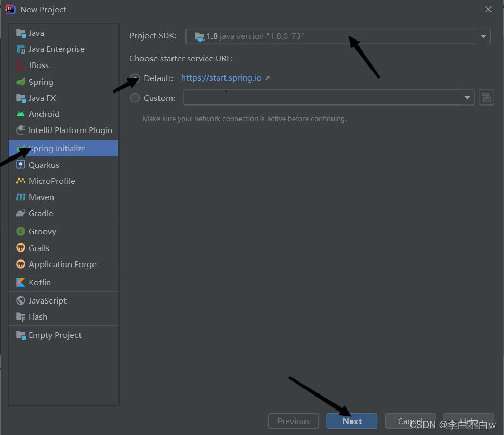Choose the Grails icon
504x435 pixels.
pos(21,248)
